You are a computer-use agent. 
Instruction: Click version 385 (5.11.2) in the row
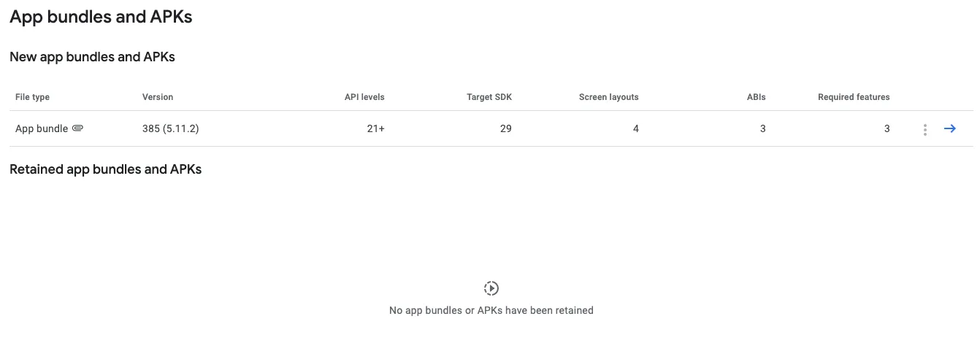171,128
